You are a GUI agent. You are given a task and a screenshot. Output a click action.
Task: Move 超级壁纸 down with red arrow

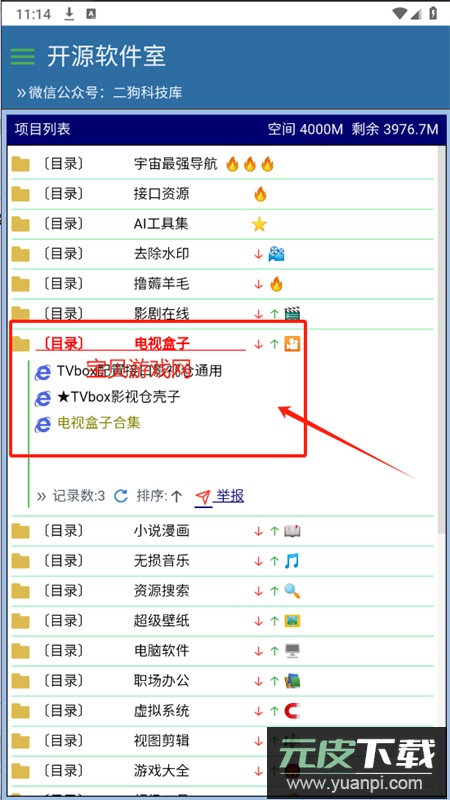click(x=259, y=621)
